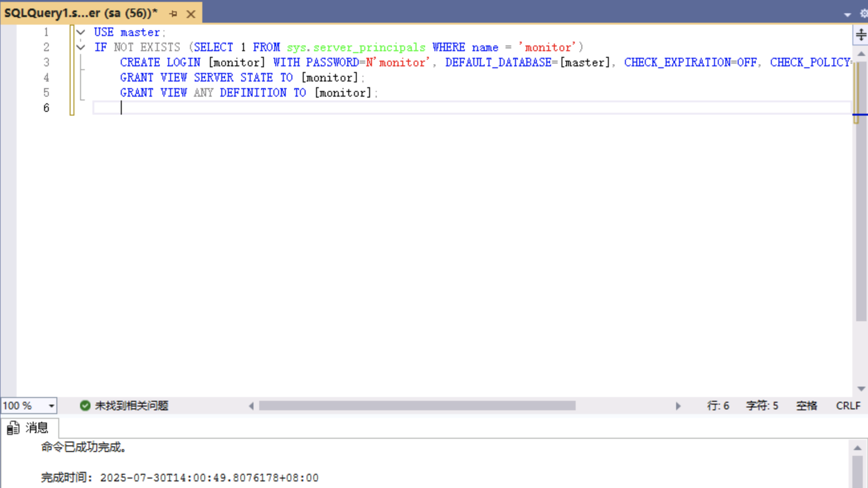Click the 'monitor' string on line 2

[547, 47]
